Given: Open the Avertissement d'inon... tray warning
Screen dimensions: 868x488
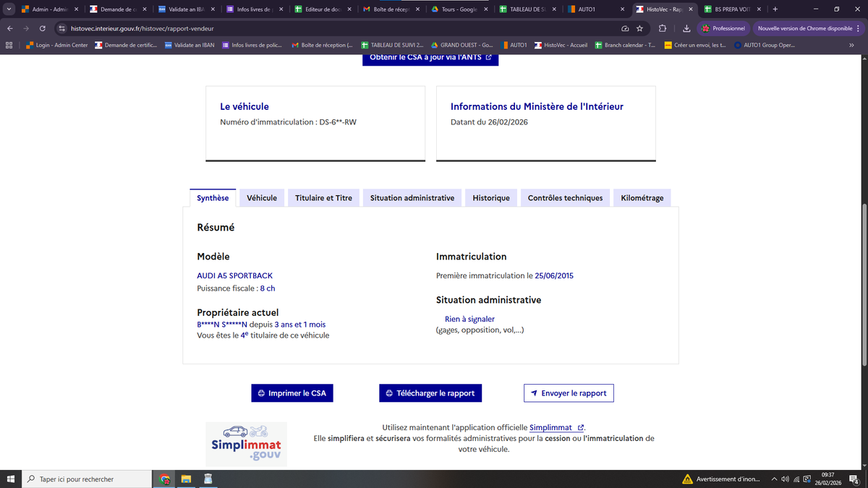Looking at the screenshot, I should (721, 479).
